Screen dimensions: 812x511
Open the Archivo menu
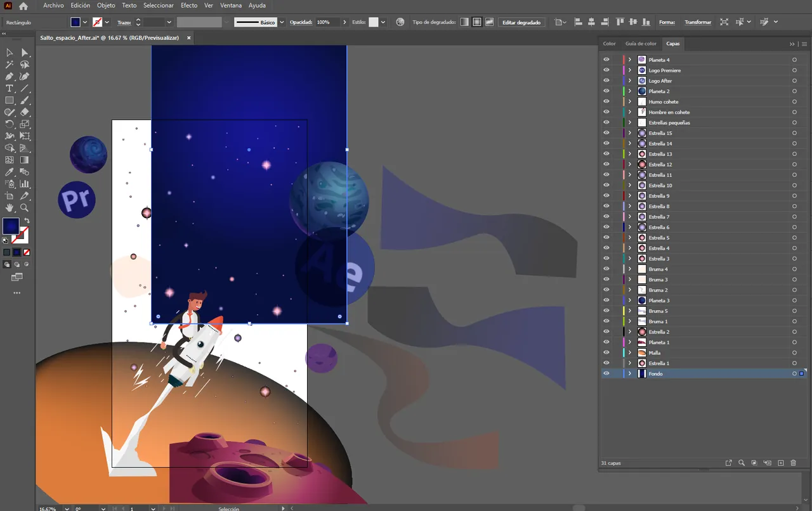(x=53, y=5)
